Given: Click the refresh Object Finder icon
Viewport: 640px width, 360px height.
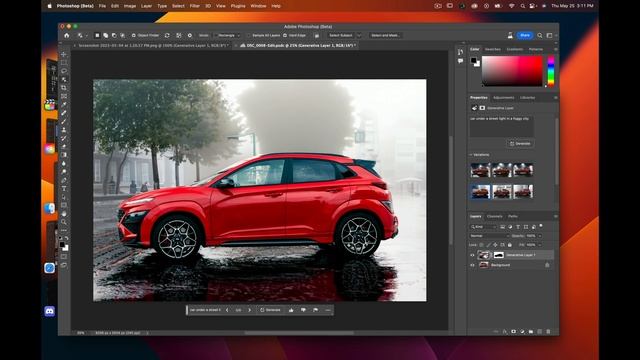Looking at the screenshot, I should coord(167,36).
